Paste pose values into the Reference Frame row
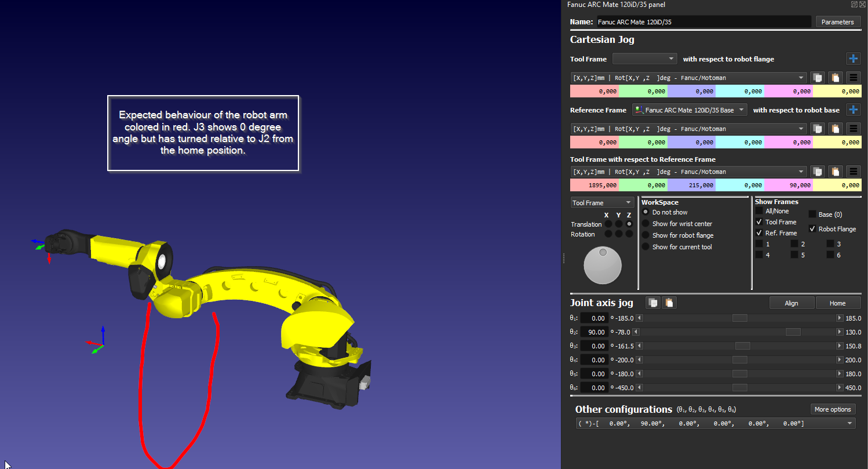Image resolution: width=868 pixels, height=469 pixels. [x=835, y=129]
